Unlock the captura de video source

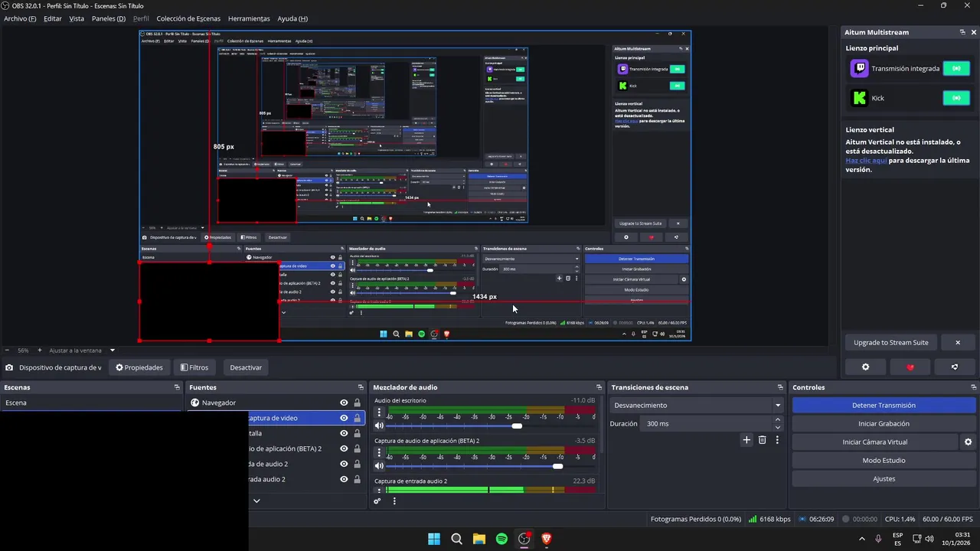coord(357,418)
